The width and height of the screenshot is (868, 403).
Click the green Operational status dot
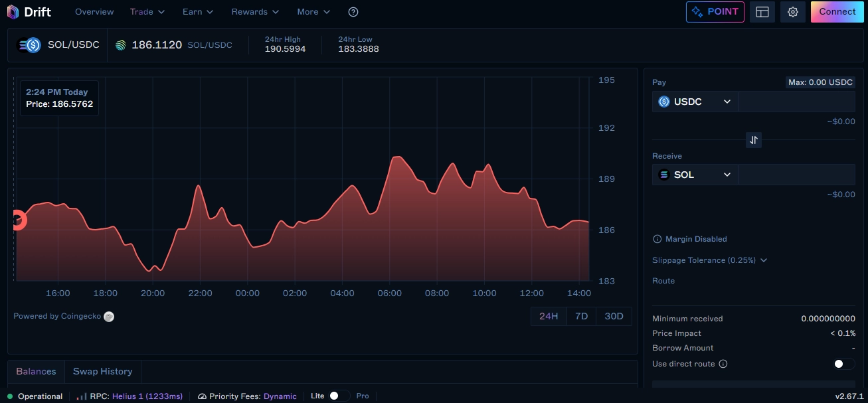point(10,396)
